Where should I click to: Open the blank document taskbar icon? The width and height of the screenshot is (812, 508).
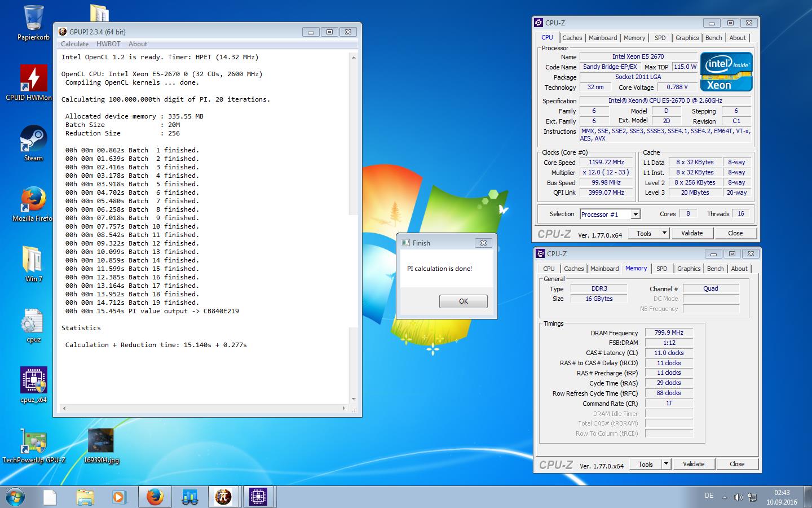(50, 497)
